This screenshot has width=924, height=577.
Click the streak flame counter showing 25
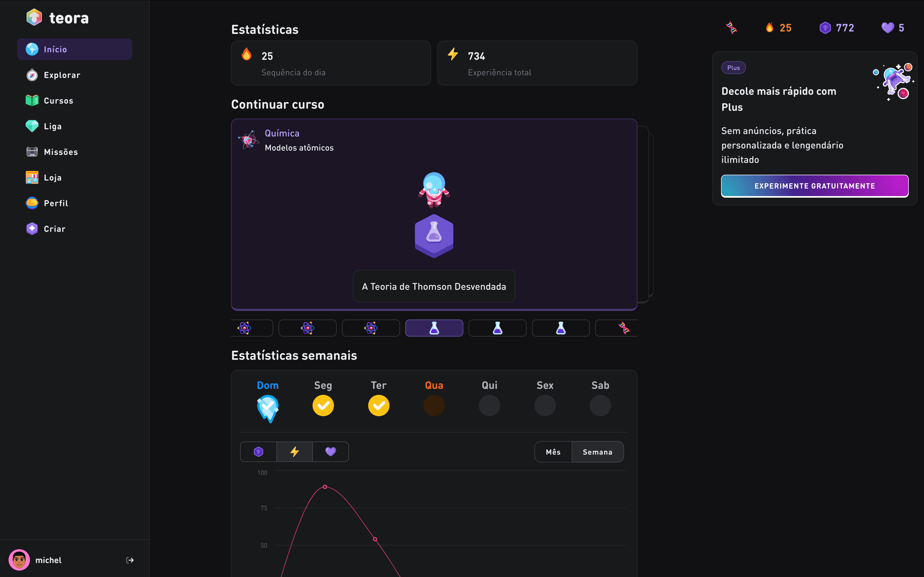point(779,28)
